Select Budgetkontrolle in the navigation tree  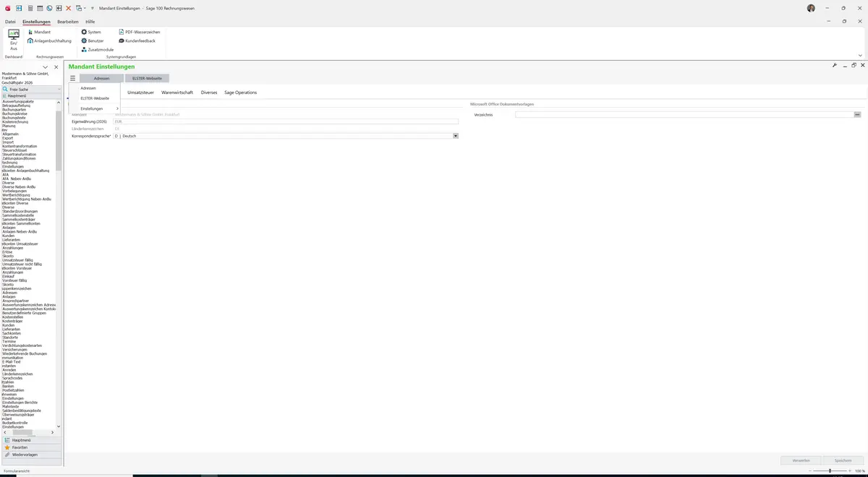tap(14, 423)
